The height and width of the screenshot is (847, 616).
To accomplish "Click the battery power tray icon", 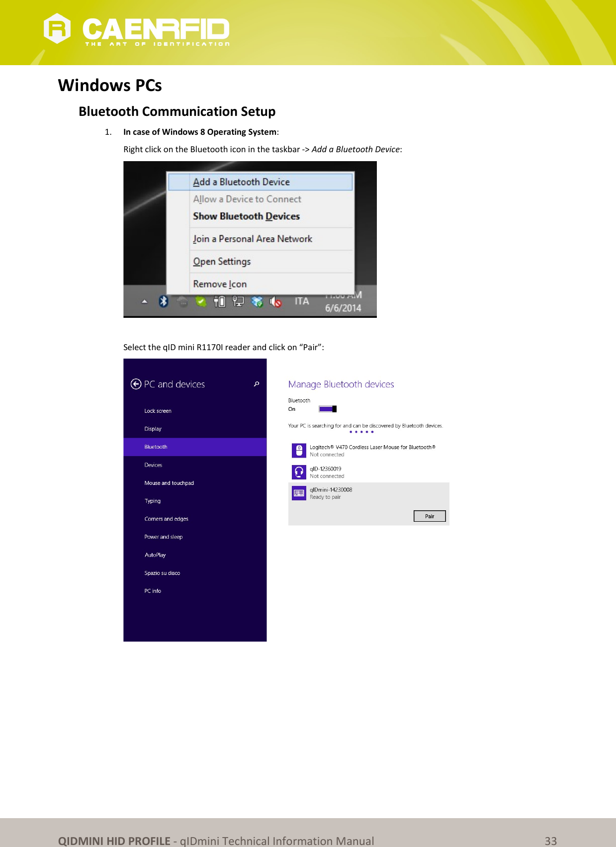I will coord(219,301).
